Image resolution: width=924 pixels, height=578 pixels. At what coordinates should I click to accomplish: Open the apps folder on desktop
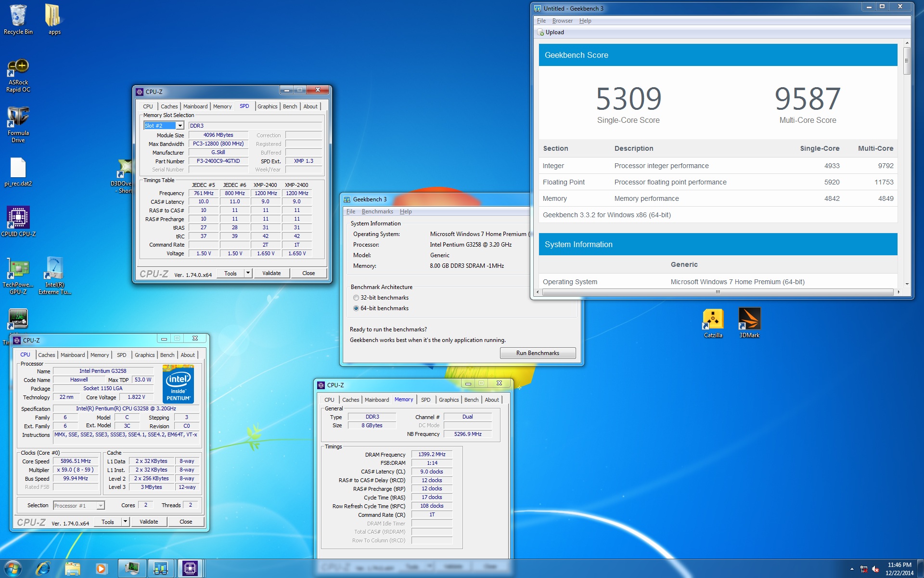(x=54, y=19)
